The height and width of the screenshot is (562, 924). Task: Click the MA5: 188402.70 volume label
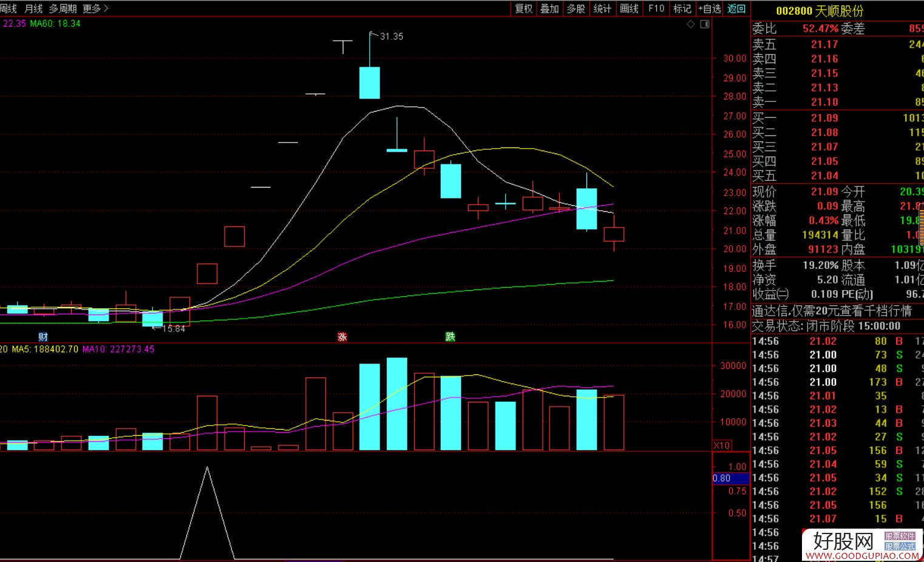[45, 350]
